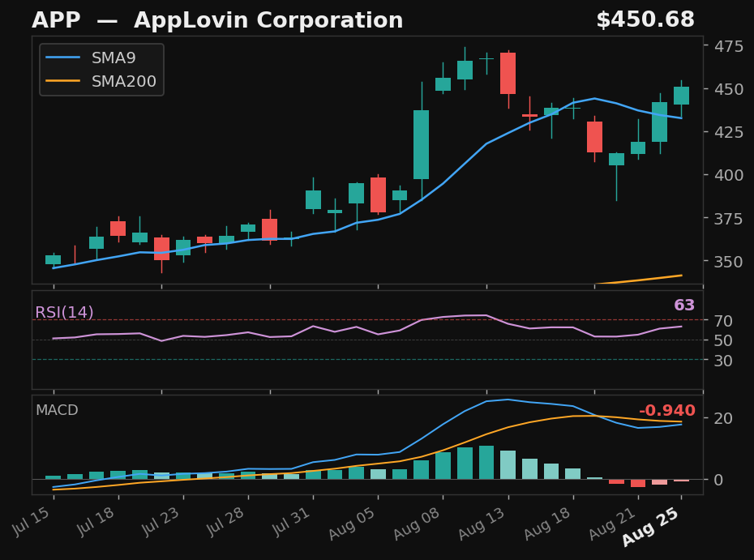754x560 pixels.
Task: Click the 375 price axis label
Action: point(729,218)
